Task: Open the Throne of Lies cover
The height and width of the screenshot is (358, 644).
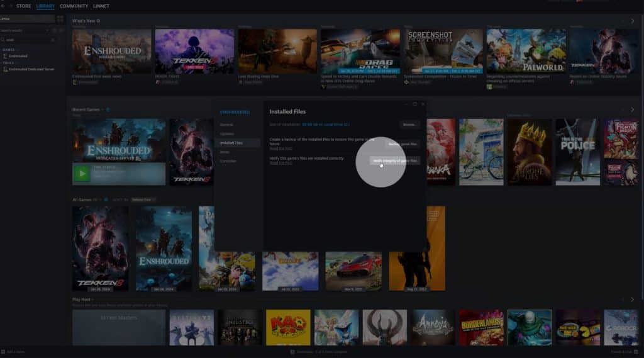Action: point(530,152)
